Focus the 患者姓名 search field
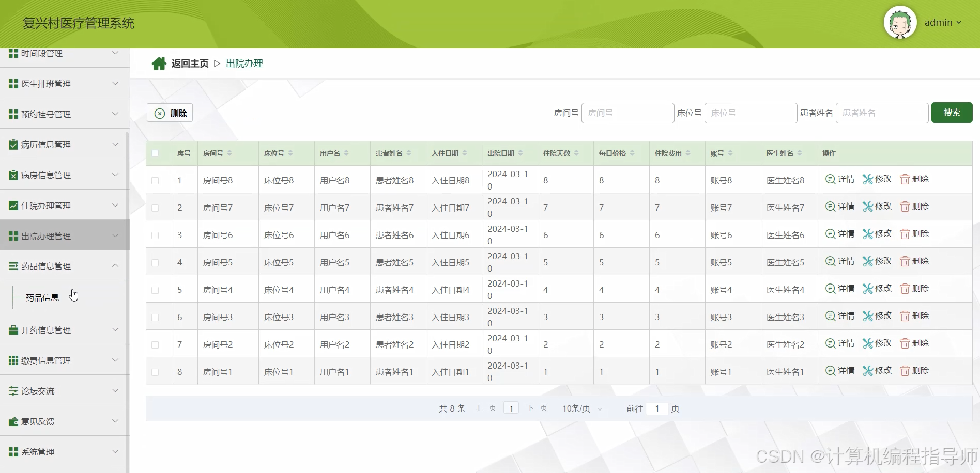Screen dimensions: 980x473 point(882,113)
